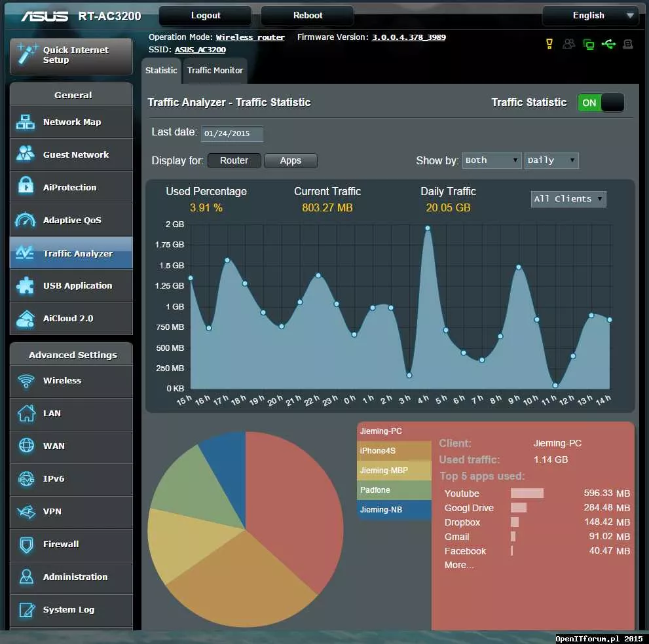Click the yellow light bulb status icon
The image size is (649, 644).
tap(549, 44)
